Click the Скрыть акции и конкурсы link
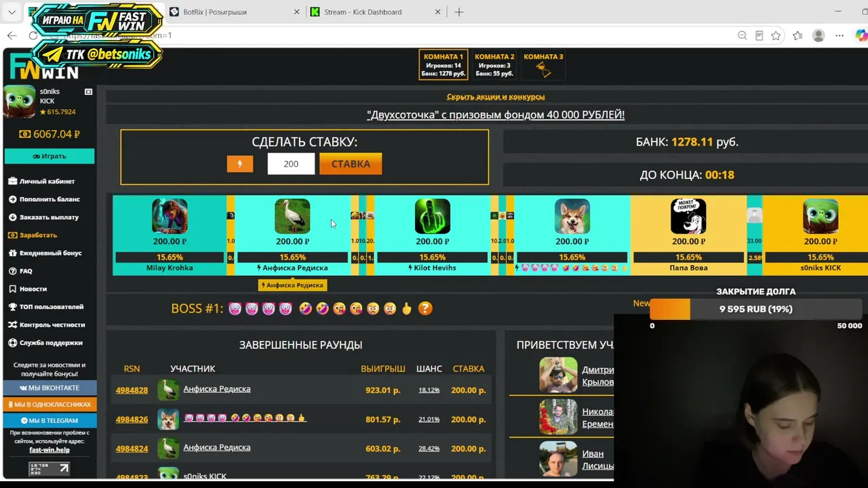This screenshot has height=488, width=868. 496,97
